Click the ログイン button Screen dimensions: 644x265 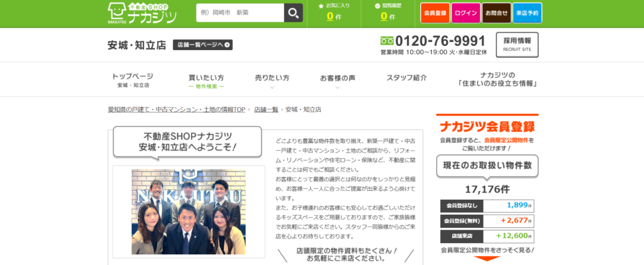pos(466,13)
